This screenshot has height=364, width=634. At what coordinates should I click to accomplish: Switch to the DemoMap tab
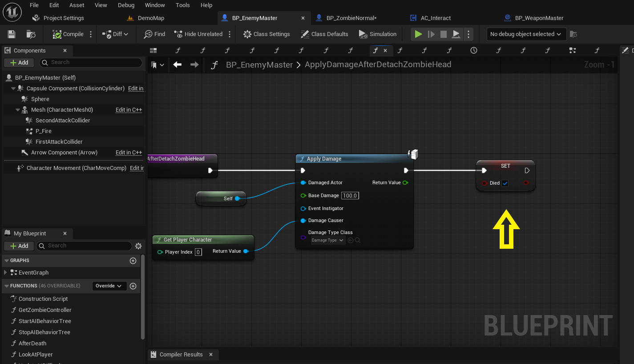click(145, 18)
